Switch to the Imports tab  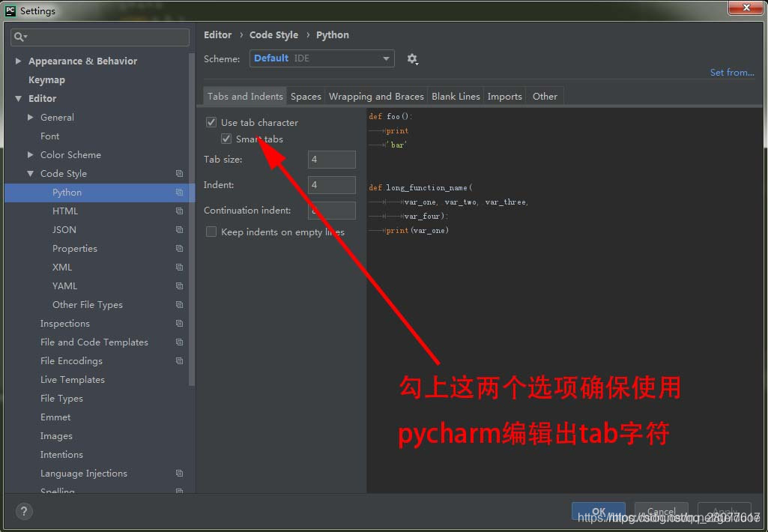[504, 96]
